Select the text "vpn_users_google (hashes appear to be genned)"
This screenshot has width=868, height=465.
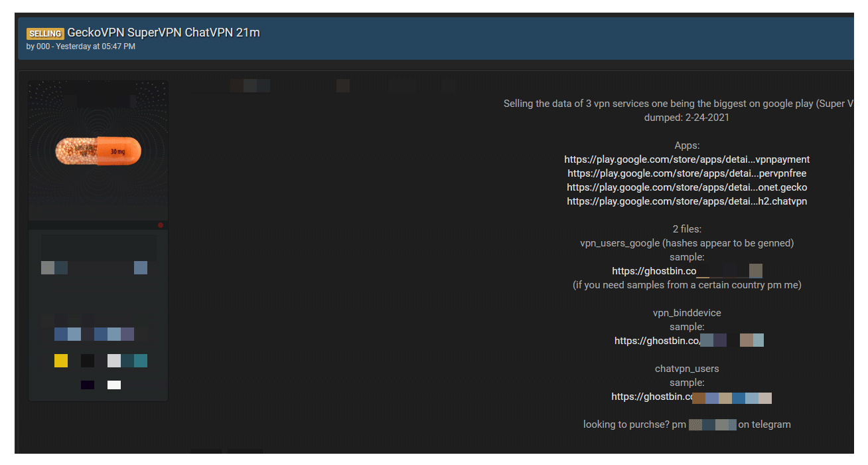[x=687, y=243]
